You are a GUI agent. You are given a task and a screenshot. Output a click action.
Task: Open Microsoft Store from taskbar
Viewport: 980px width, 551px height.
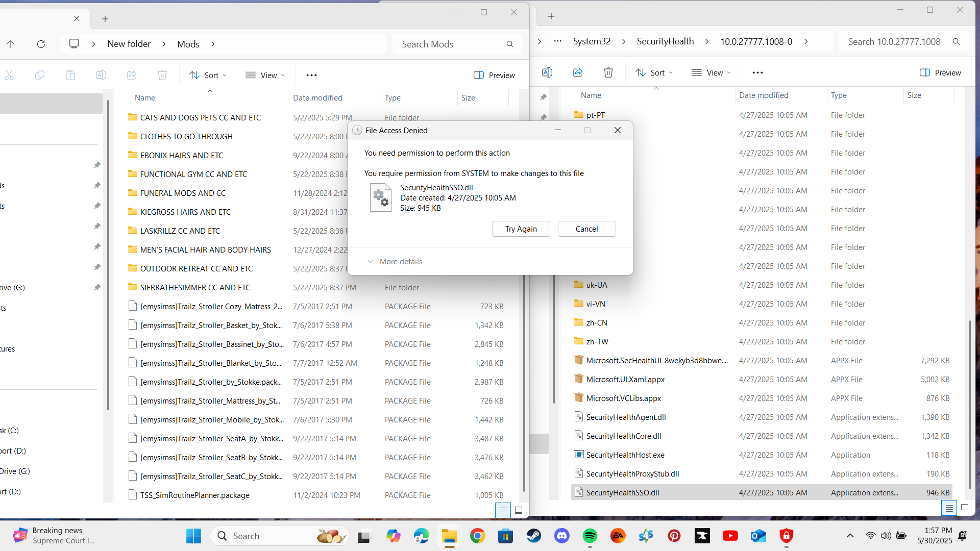pos(505,536)
